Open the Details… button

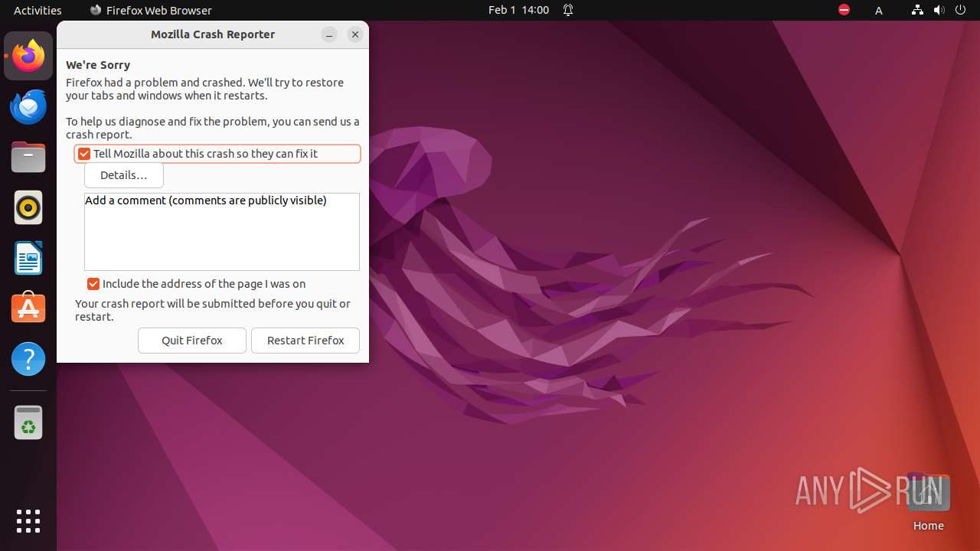click(124, 175)
